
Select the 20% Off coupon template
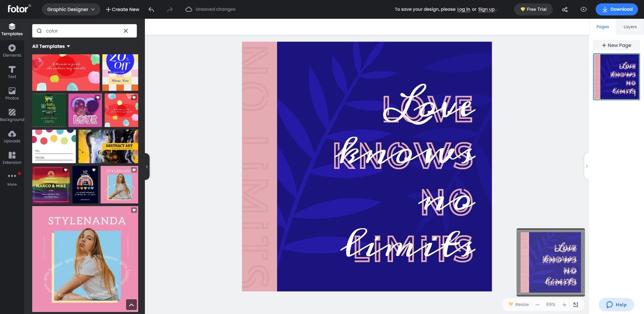[x=120, y=73]
